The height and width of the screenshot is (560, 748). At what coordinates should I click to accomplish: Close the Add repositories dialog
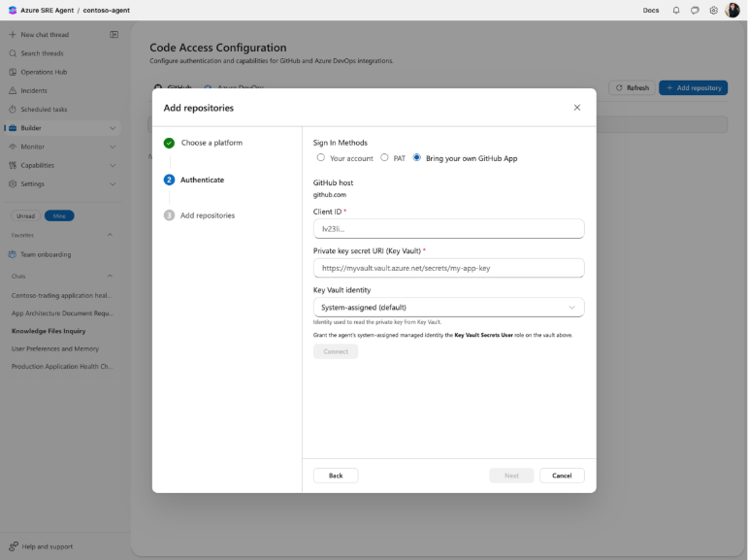pyautogui.click(x=576, y=108)
